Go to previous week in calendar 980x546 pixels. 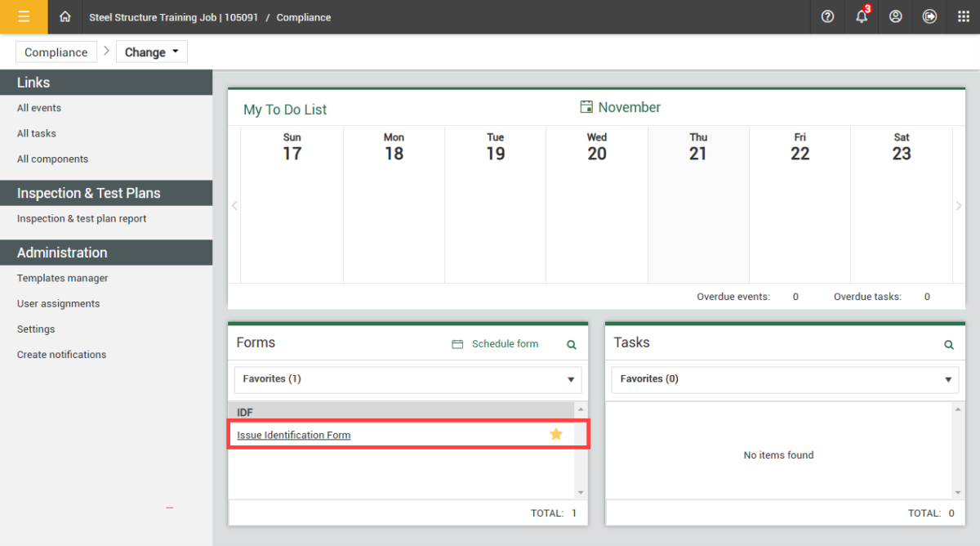click(234, 206)
